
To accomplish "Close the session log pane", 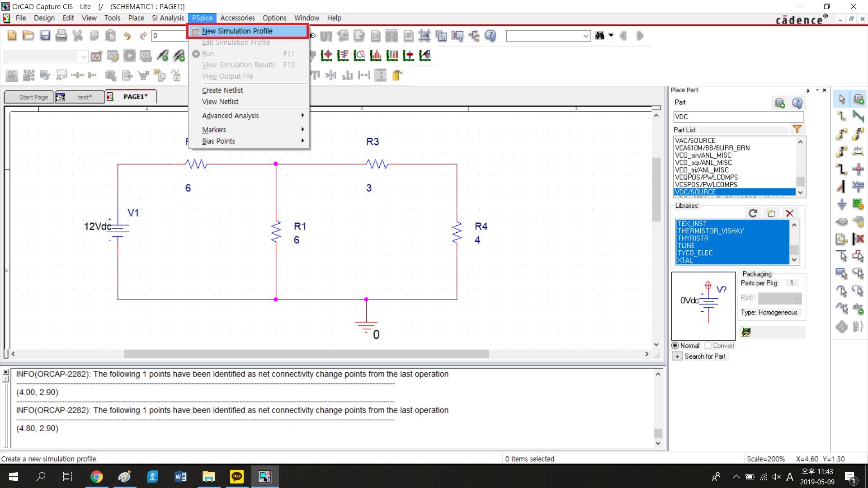I will [x=5, y=372].
